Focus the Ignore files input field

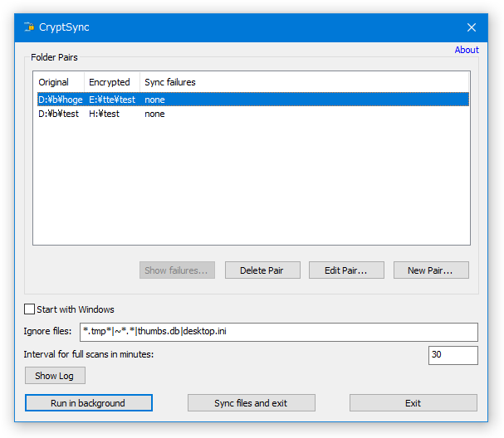(279, 332)
